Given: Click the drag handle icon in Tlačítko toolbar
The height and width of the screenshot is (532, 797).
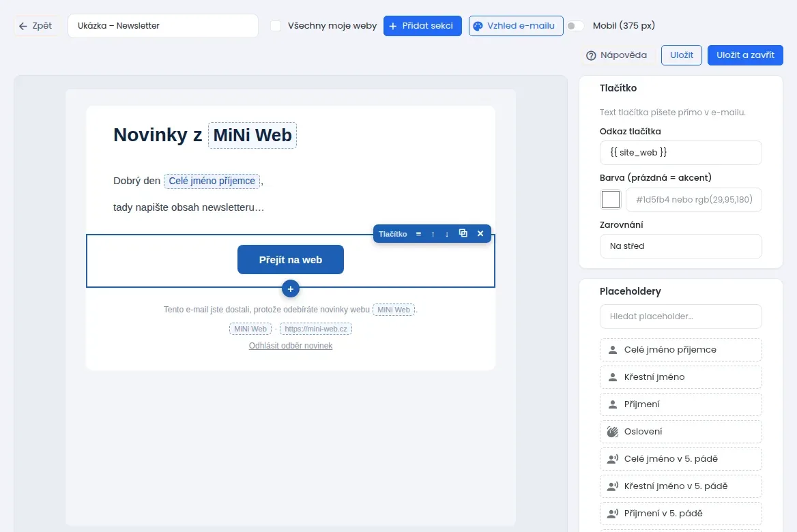Looking at the screenshot, I should click(x=418, y=234).
